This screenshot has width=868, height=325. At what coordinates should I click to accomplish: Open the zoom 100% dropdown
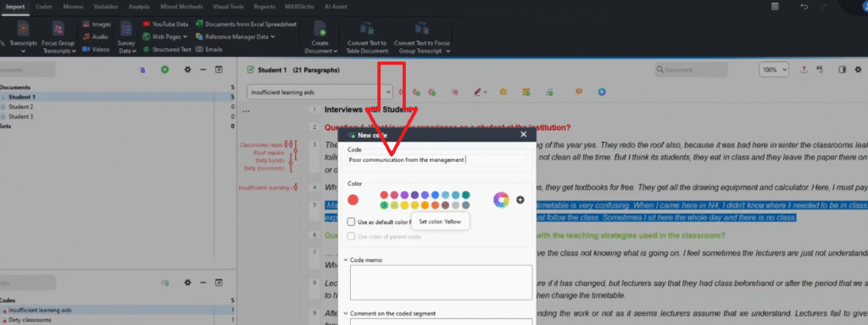tap(775, 70)
